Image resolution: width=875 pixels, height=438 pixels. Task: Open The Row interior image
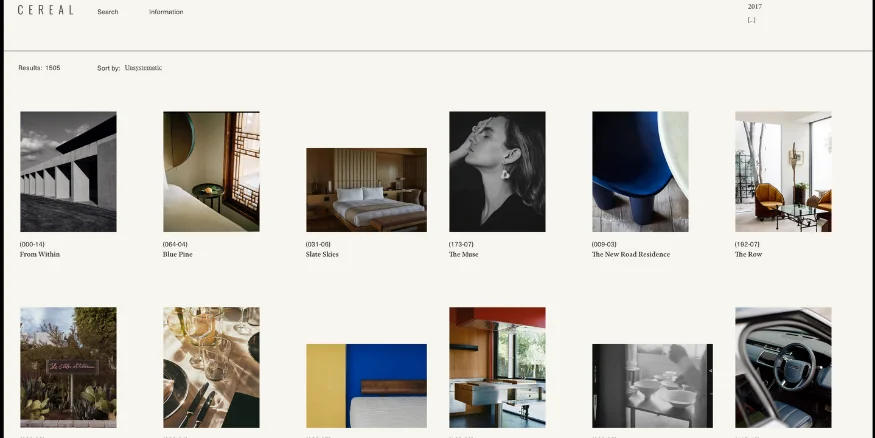coord(783,171)
